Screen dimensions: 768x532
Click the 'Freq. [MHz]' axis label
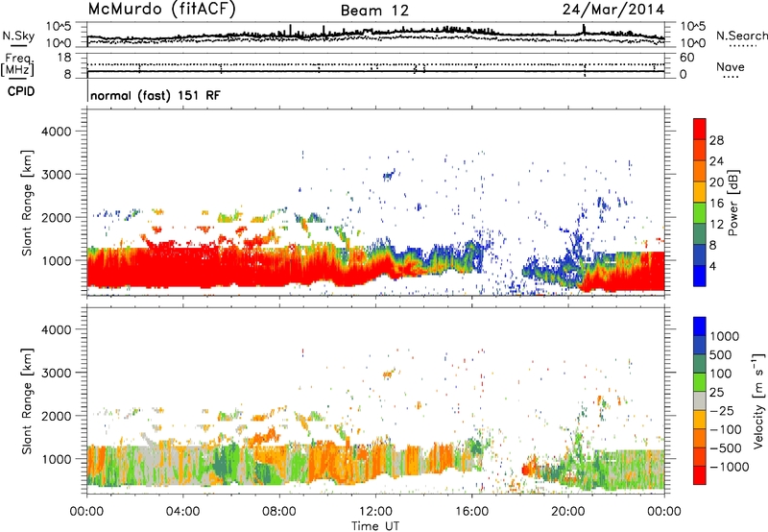[17, 64]
